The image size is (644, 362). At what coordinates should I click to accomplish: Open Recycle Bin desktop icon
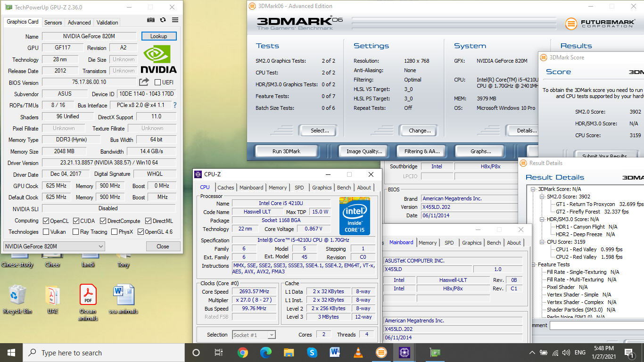[17, 300]
